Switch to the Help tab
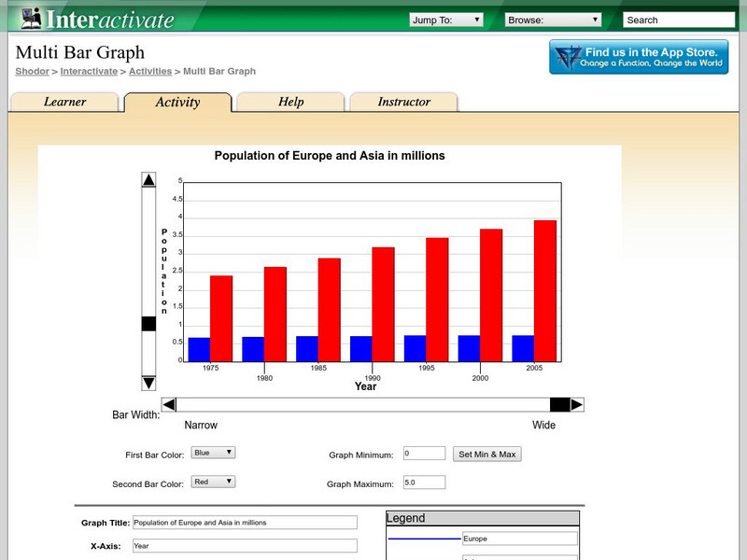 click(x=290, y=103)
